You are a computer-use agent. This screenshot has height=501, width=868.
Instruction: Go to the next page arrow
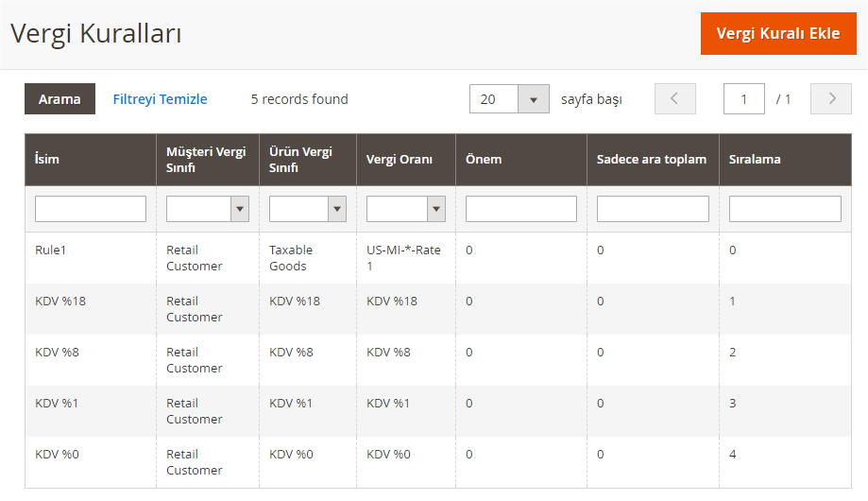pyautogui.click(x=831, y=99)
